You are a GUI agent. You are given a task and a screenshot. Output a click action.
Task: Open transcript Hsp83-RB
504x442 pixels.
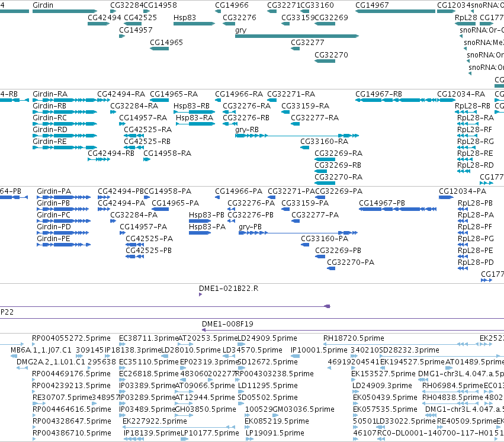[194, 112]
